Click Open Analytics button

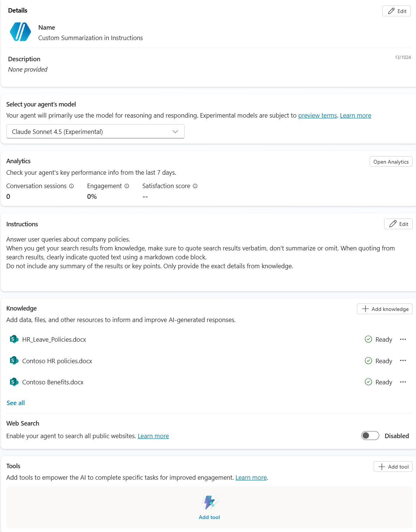(391, 162)
